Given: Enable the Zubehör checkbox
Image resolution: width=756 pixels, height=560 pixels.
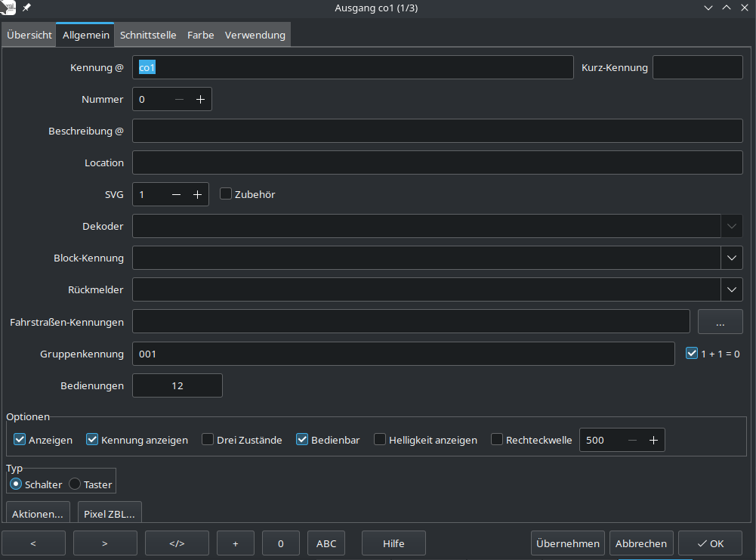Looking at the screenshot, I should [x=225, y=194].
